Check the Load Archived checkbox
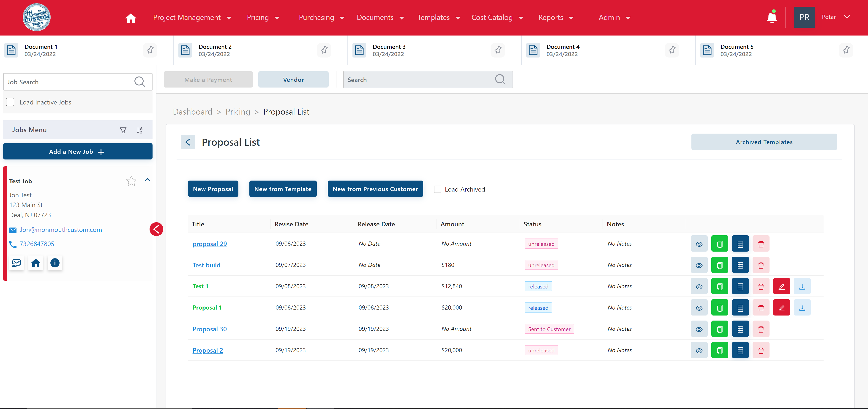Screen dimensions: 868x409 (x=437, y=189)
